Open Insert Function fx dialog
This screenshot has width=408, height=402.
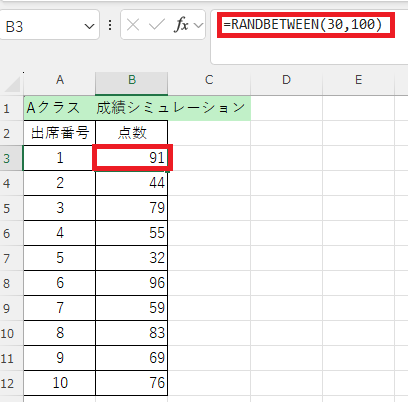(181, 25)
